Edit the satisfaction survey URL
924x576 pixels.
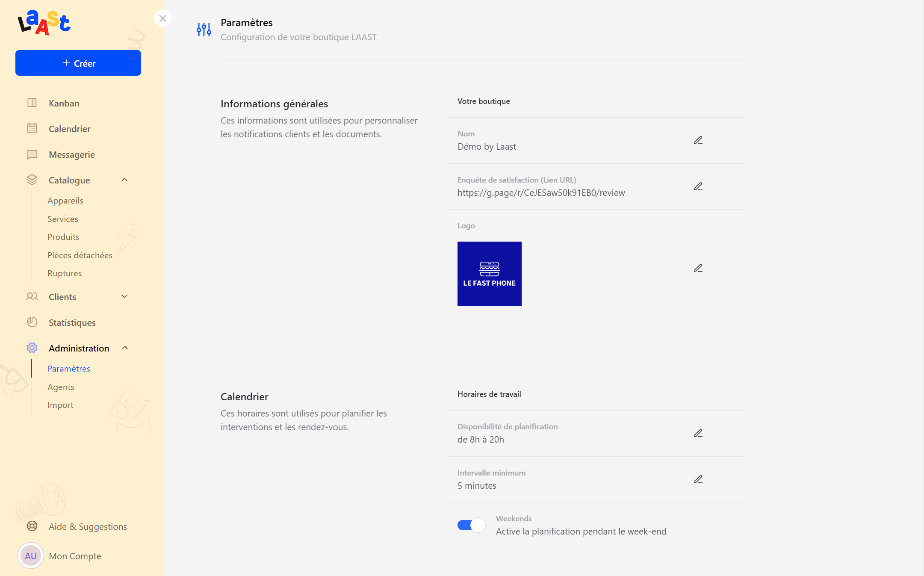click(698, 186)
